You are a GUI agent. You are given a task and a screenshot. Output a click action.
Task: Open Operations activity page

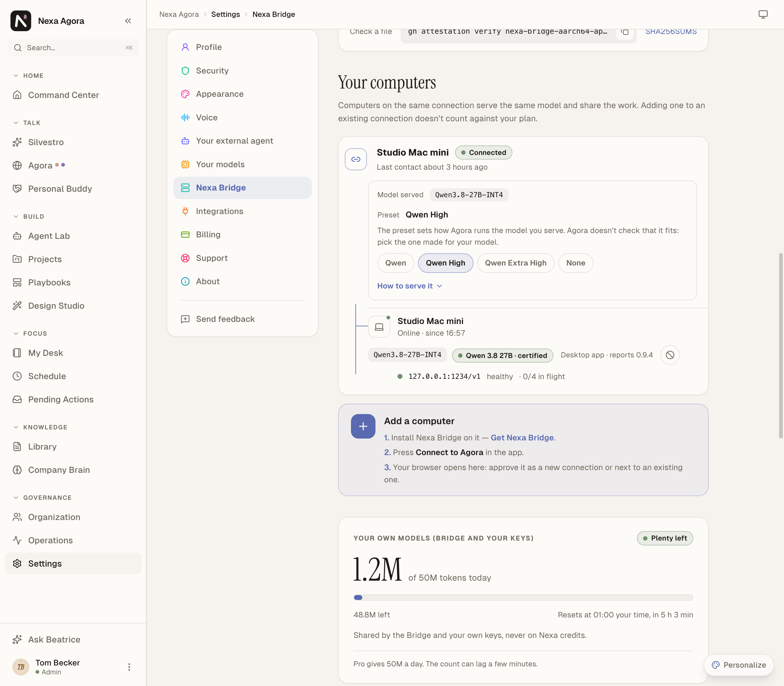point(73,540)
